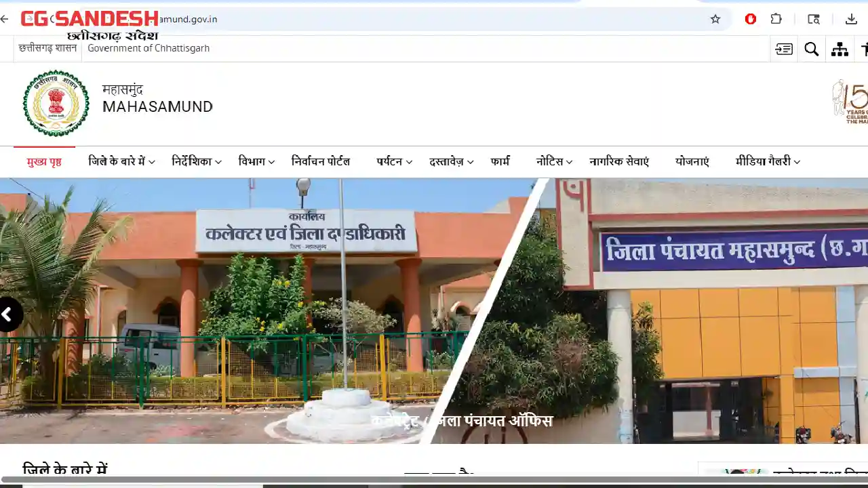Open the site search magnifier icon
The width and height of the screenshot is (868, 488).
(x=812, y=49)
